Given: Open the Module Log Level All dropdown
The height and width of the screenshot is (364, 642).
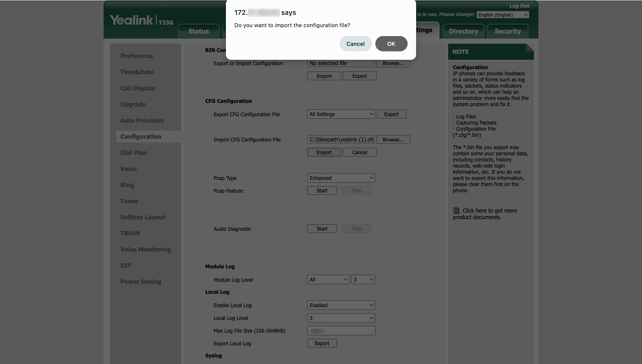Looking at the screenshot, I should [328, 280].
